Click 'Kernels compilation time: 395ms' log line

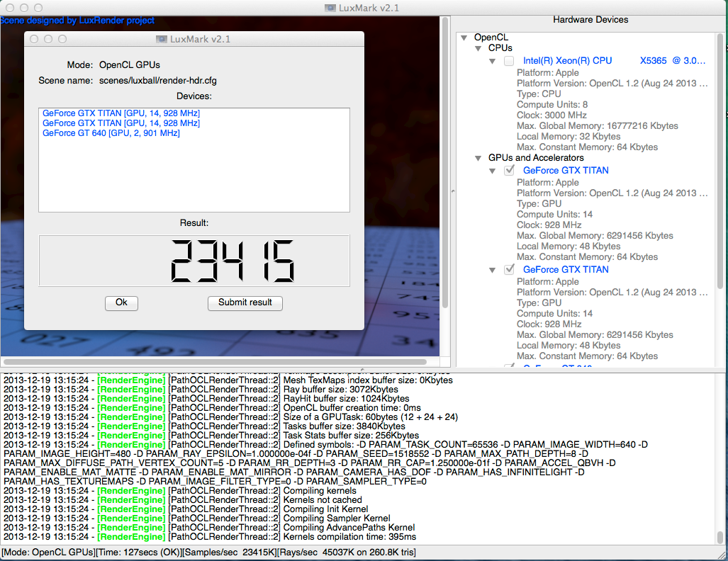click(x=349, y=537)
